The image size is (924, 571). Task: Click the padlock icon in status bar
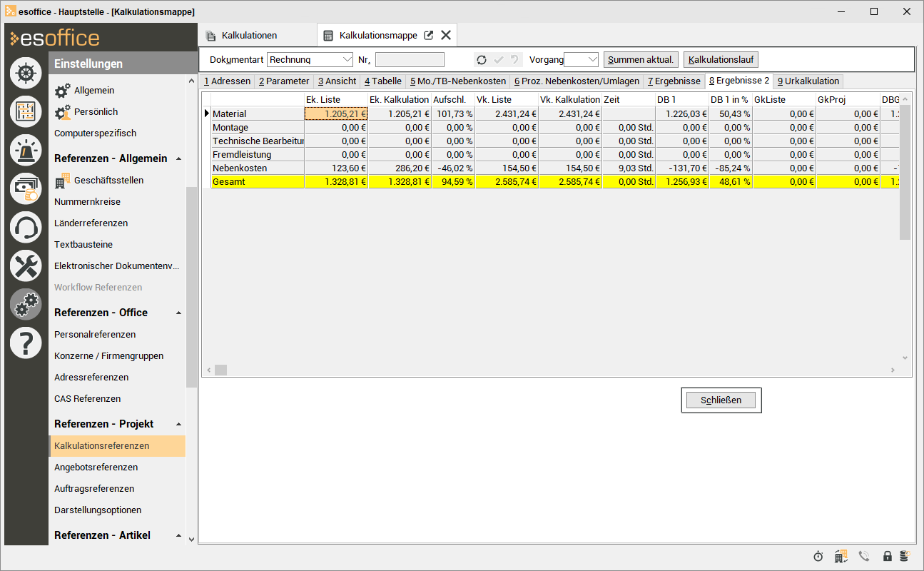pos(888,556)
